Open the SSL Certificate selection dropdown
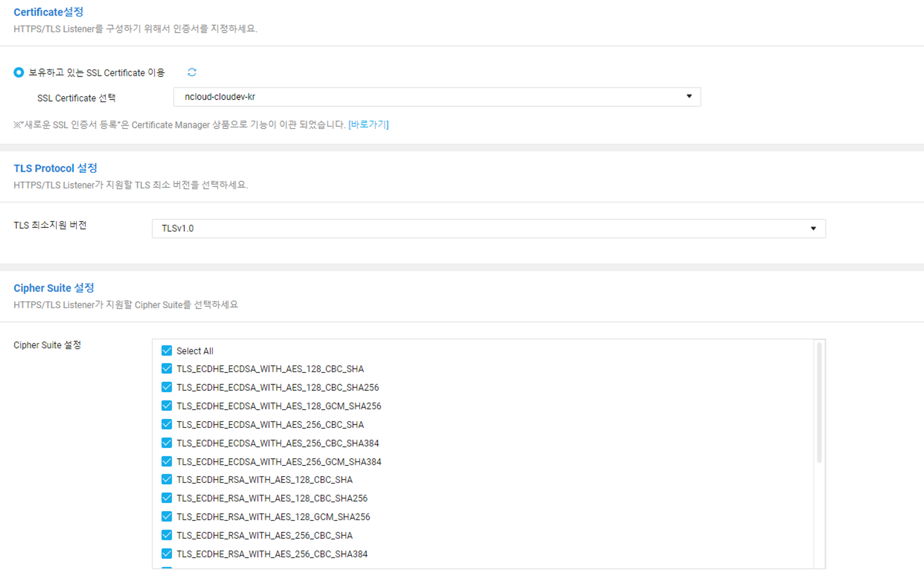Viewport: 924px width, 581px height. coord(437,97)
